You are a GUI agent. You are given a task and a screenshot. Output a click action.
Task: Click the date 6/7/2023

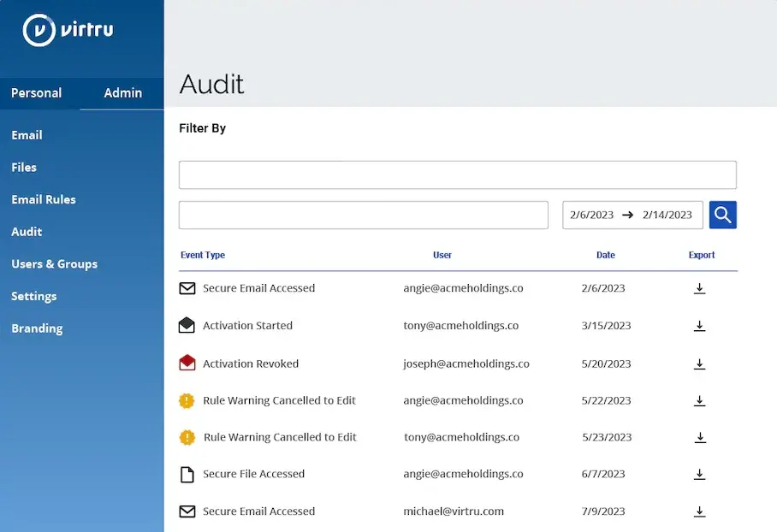pyautogui.click(x=603, y=474)
